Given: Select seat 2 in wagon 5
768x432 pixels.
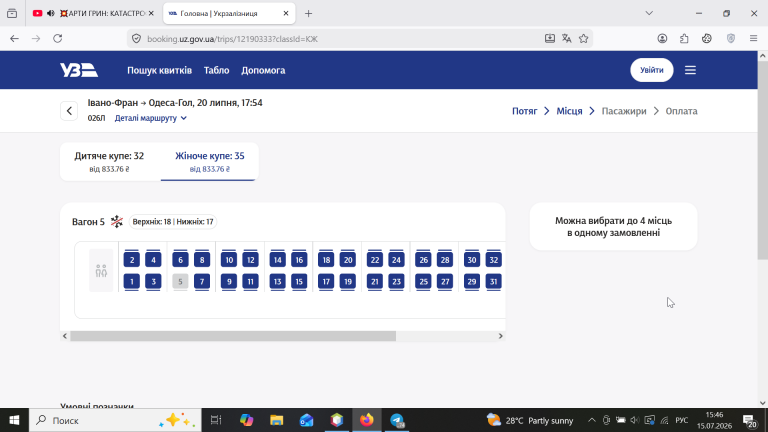Looking at the screenshot, I should click(x=132, y=260).
